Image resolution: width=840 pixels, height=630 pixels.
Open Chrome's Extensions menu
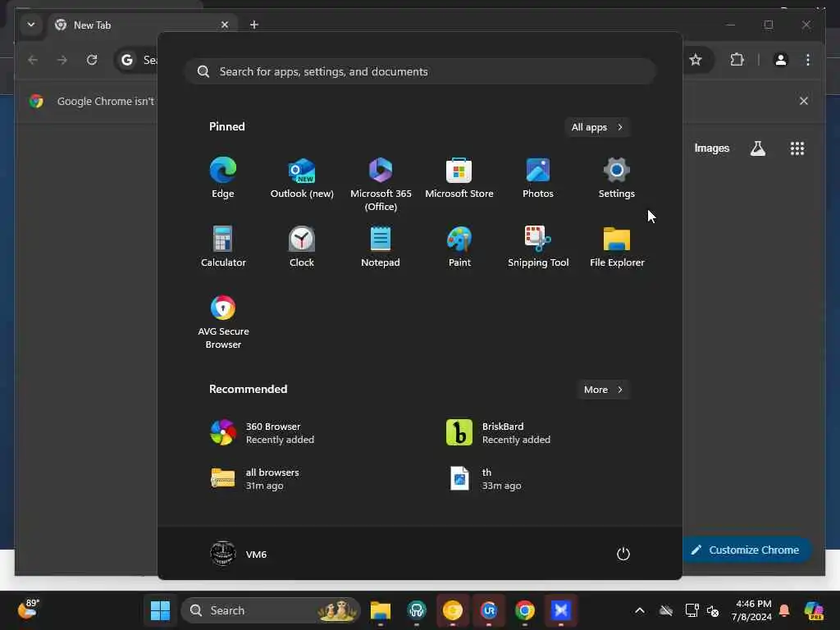[x=737, y=59]
